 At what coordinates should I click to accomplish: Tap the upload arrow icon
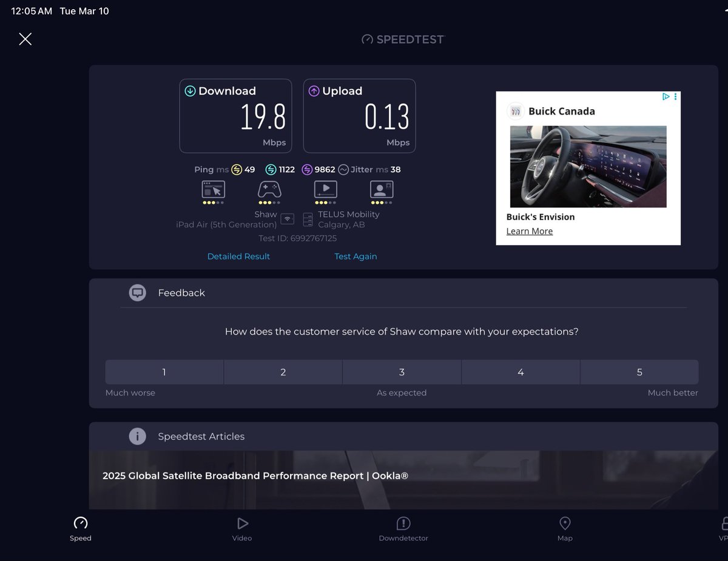[x=314, y=91]
